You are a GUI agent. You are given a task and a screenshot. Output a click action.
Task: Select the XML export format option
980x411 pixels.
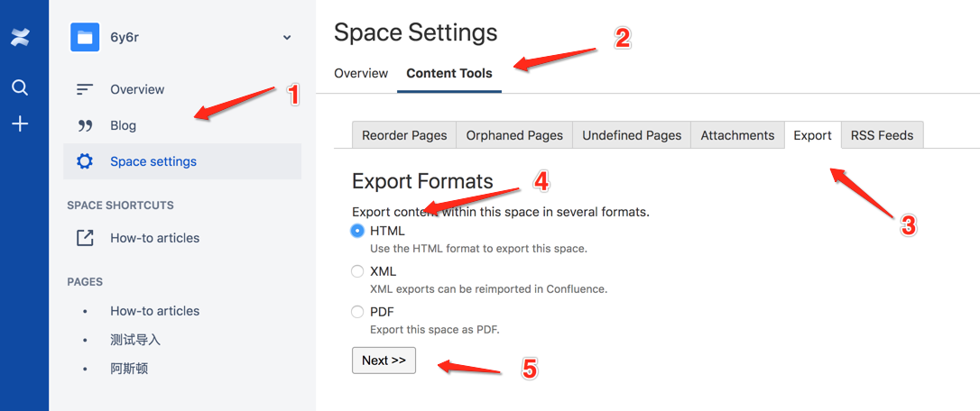(357, 271)
